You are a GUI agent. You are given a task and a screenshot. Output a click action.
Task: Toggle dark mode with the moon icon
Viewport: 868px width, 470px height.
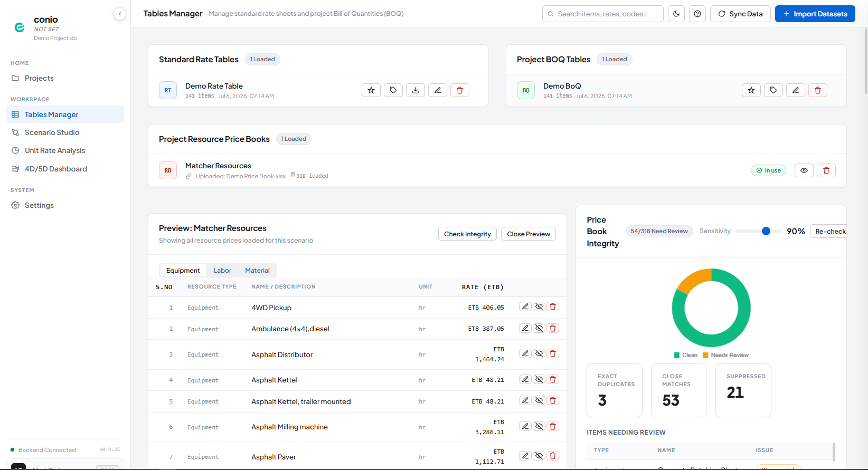tap(676, 14)
